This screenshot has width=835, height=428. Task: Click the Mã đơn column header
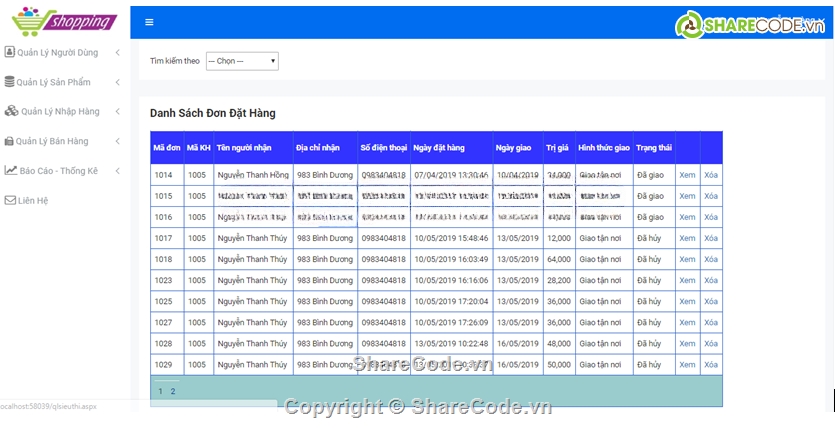(x=167, y=148)
